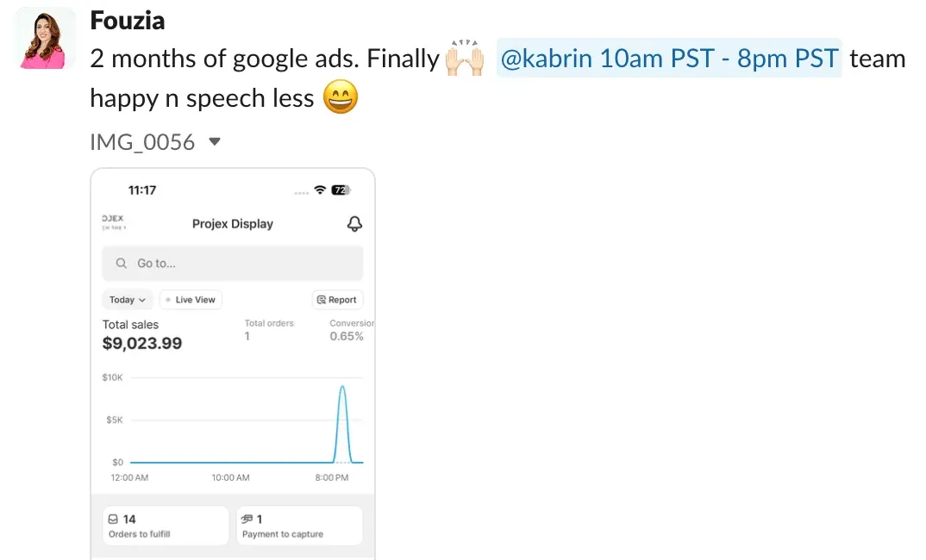Viewport: 926px width, 560px height.
Task: Open the 14 Orders to fulfill card
Action: click(166, 526)
